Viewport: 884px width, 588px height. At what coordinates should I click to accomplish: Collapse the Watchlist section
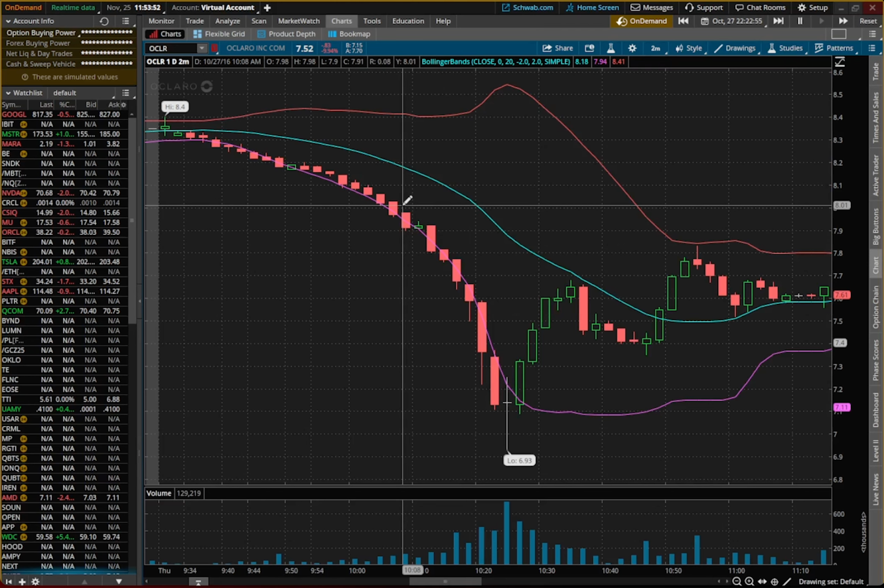coord(8,93)
